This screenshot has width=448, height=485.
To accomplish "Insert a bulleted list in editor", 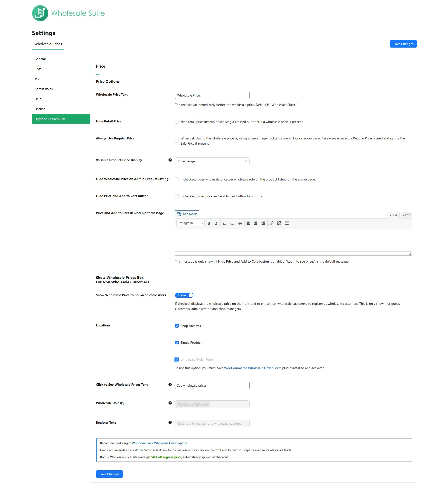I will (x=224, y=223).
